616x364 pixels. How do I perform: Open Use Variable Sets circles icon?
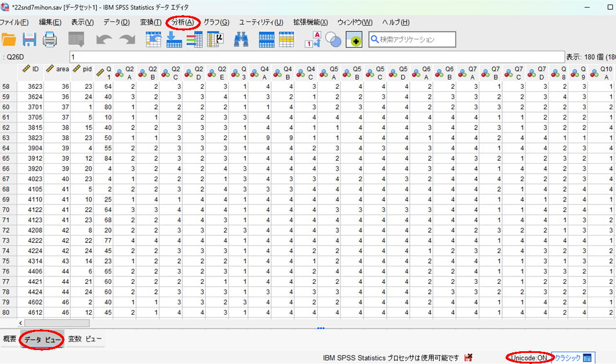333,39
